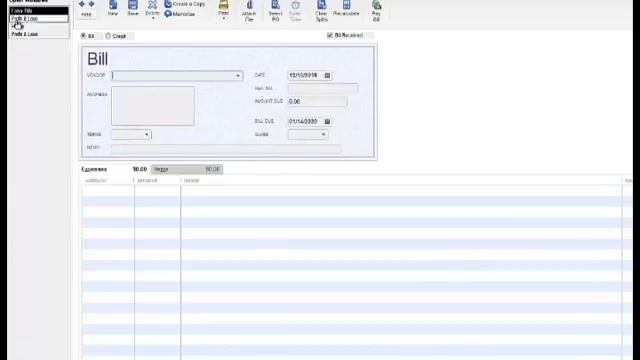Click the Ref. No. input field
Screen dimensions: 640x360
323,89
